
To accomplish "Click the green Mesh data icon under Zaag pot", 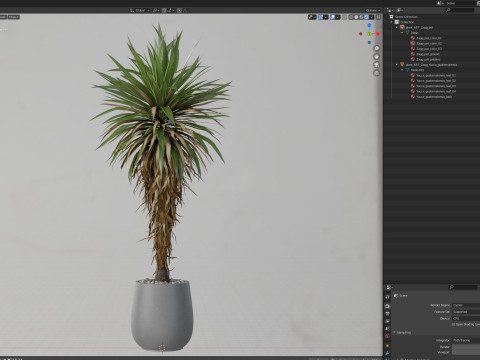I will (x=407, y=33).
